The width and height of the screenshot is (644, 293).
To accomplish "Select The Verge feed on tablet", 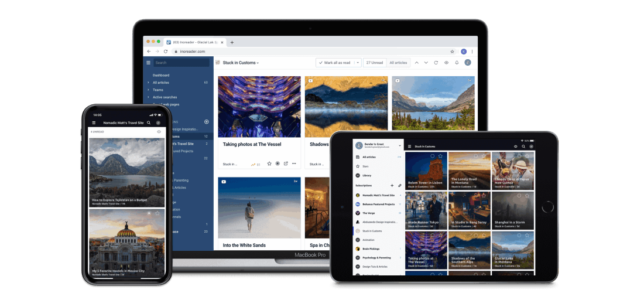I will pyautogui.click(x=378, y=213).
